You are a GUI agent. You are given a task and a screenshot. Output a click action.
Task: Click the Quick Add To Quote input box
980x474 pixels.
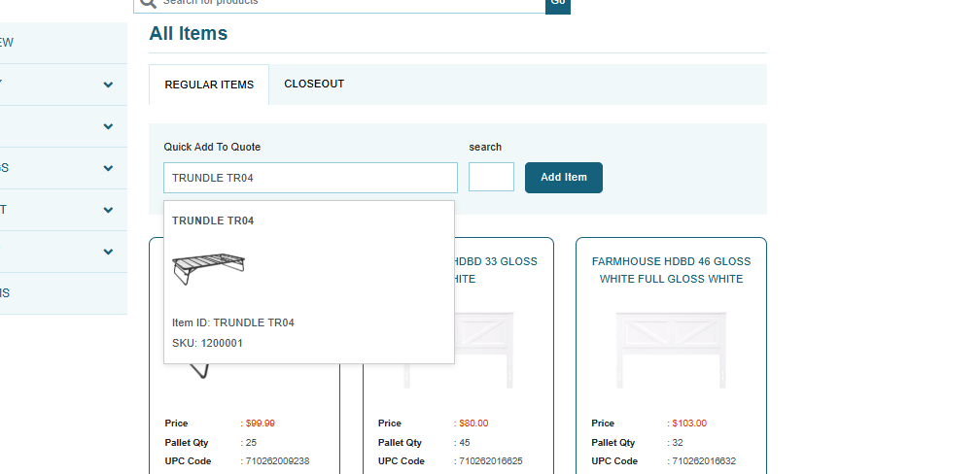point(310,178)
